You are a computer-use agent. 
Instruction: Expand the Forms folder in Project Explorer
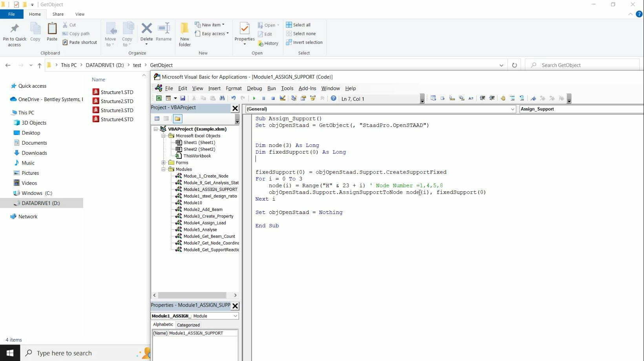pos(164,162)
